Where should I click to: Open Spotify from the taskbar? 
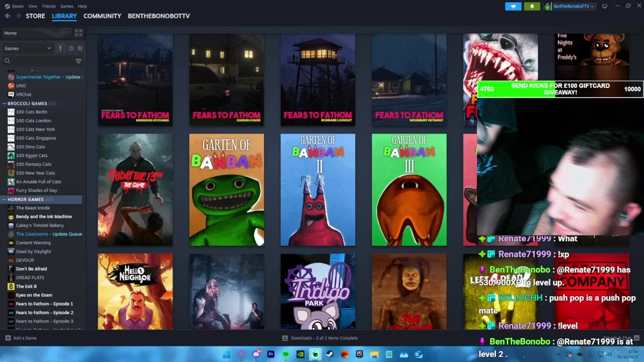tap(286, 354)
